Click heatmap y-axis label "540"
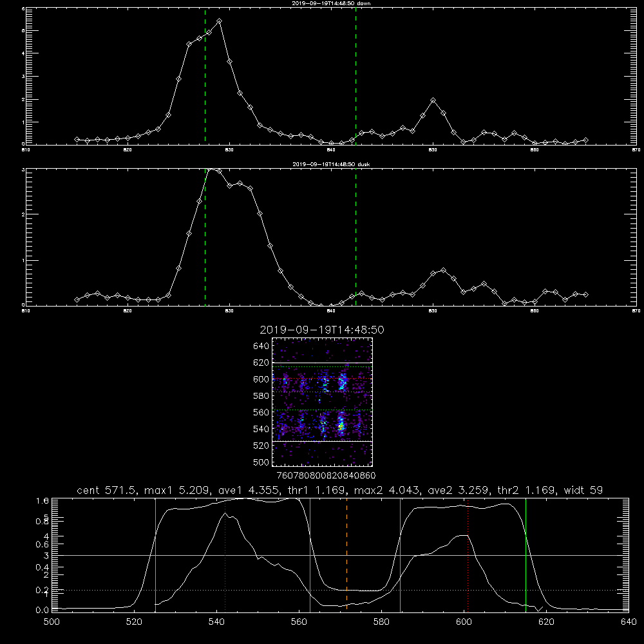The image size is (644, 644). [x=261, y=429]
